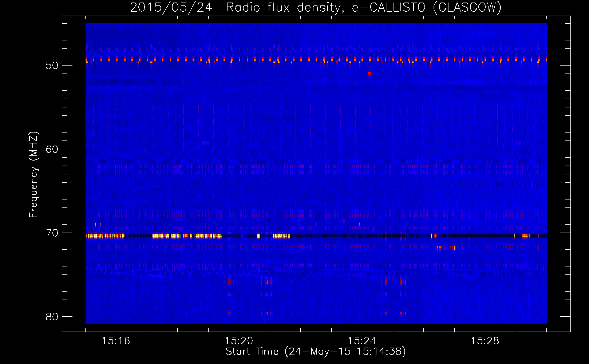Click the Frequency (MHZ) axis label
The image size is (589, 364).
pos(33,175)
